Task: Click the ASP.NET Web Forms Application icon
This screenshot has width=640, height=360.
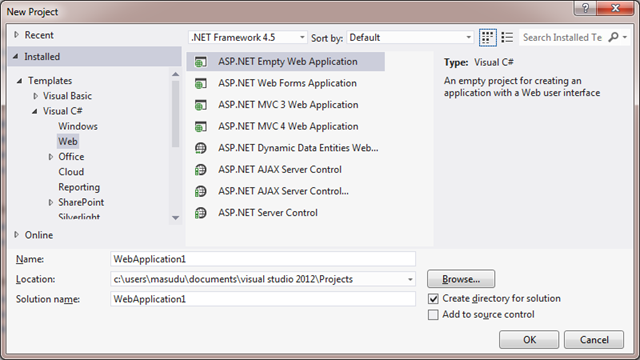Action: click(x=200, y=83)
